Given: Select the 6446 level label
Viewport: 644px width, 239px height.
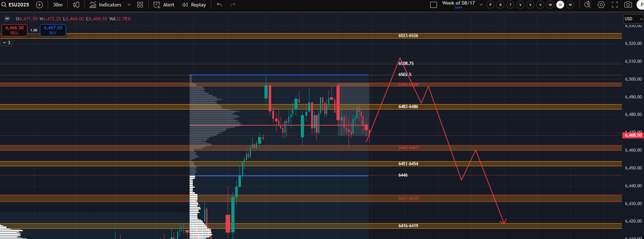Looking at the screenshot, I should tap(403, 175).
